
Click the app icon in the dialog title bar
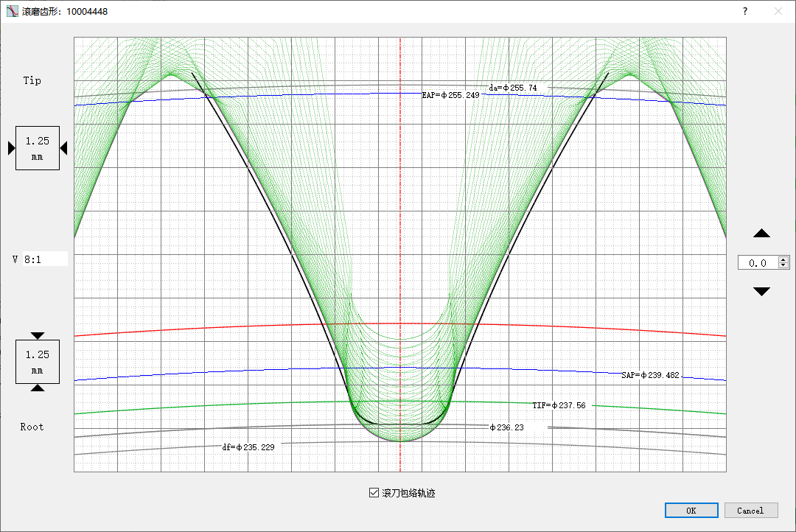[x=13, y=11]
